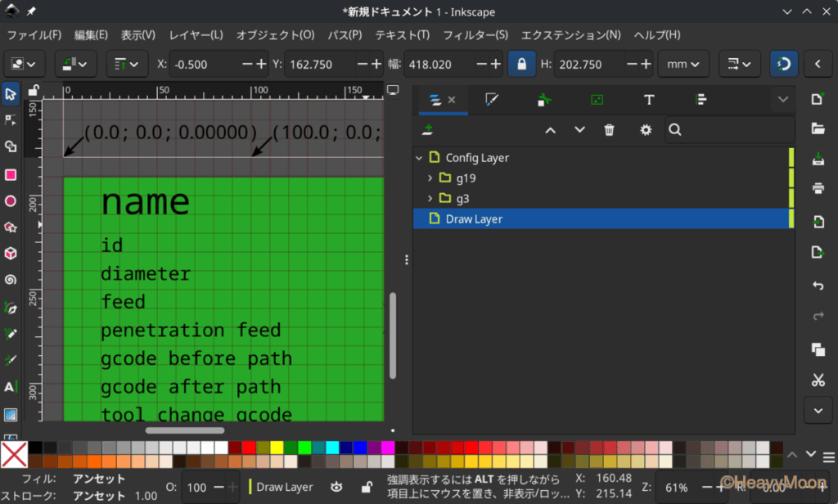Delete layer using the trash icon
838x504 pixels.
609,130
